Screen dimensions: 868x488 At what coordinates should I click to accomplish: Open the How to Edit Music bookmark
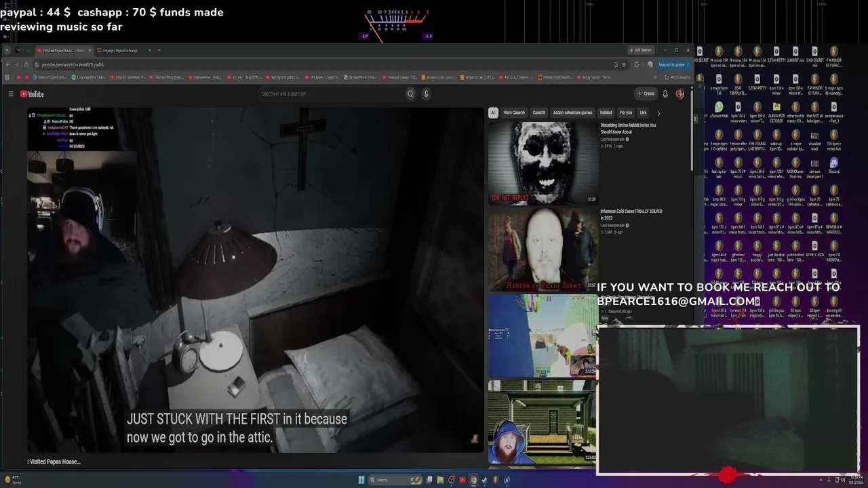pos(127,77)
